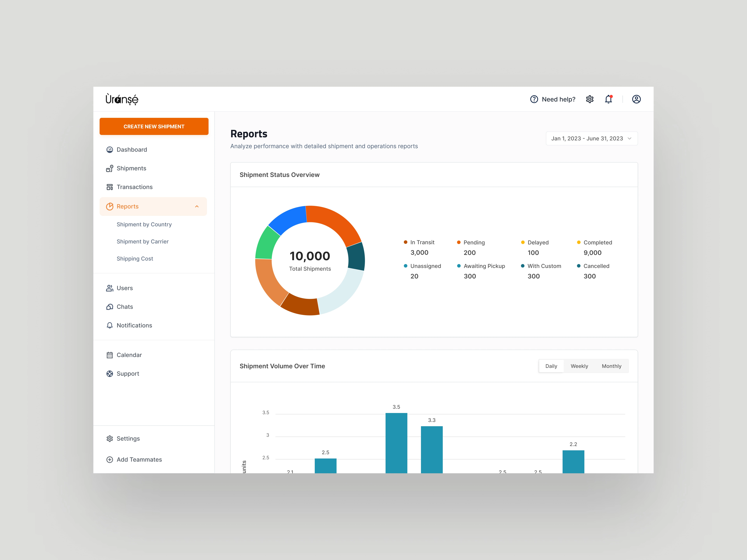Click the Support lifebuoy icon
Image resolution: width=747 pixels, height=560 pixels.
pyautogui.click(x=110, y=374)
